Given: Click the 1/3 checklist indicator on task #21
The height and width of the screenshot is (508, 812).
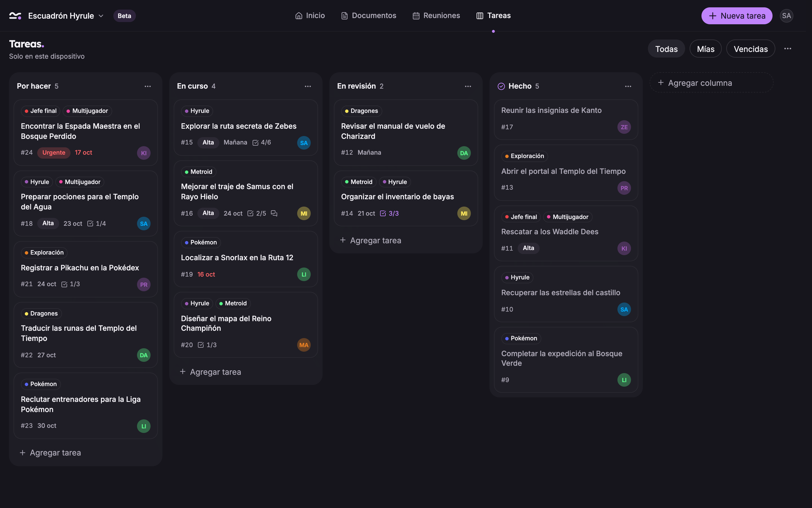Looking at the screenshot, I should click(70, 284).
